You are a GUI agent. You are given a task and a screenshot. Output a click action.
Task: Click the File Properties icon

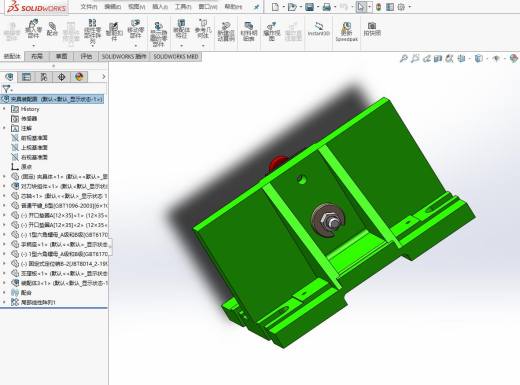(390, 7)
